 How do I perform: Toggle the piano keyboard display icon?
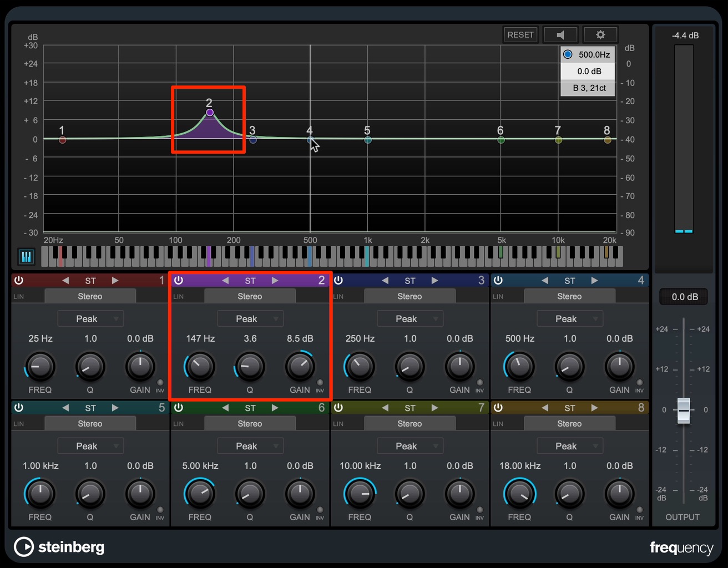click(x=27, y=256)
